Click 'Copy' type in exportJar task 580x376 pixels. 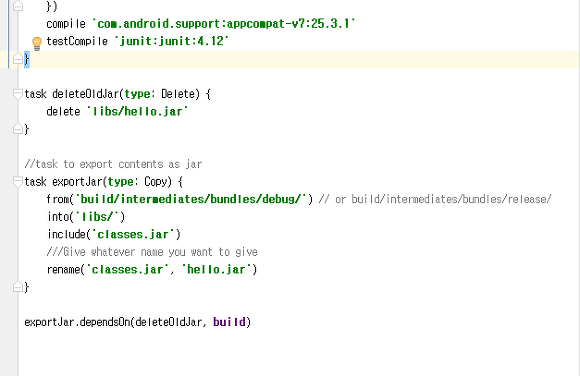[x=156, y=182]
